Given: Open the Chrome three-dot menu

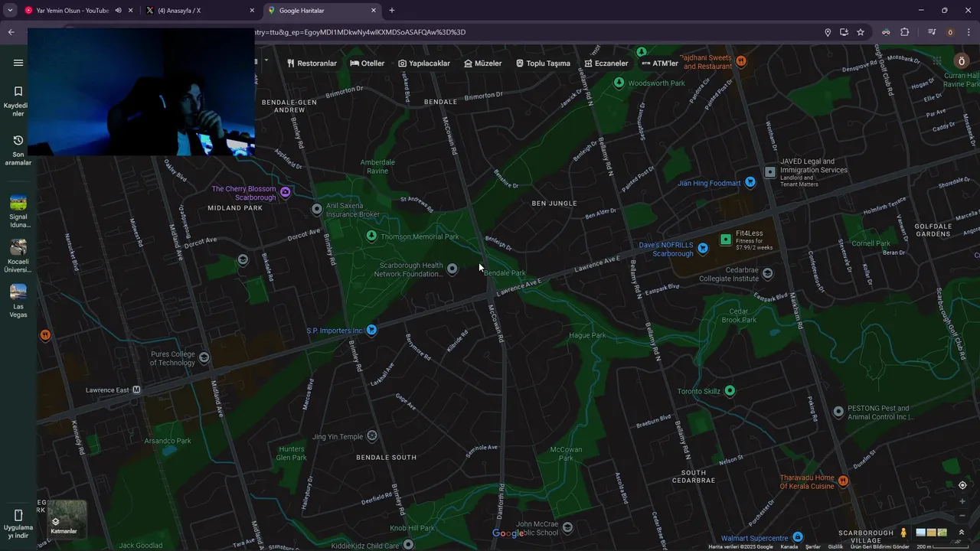Looking at the screenshot, I should click(x=969, y=32).
